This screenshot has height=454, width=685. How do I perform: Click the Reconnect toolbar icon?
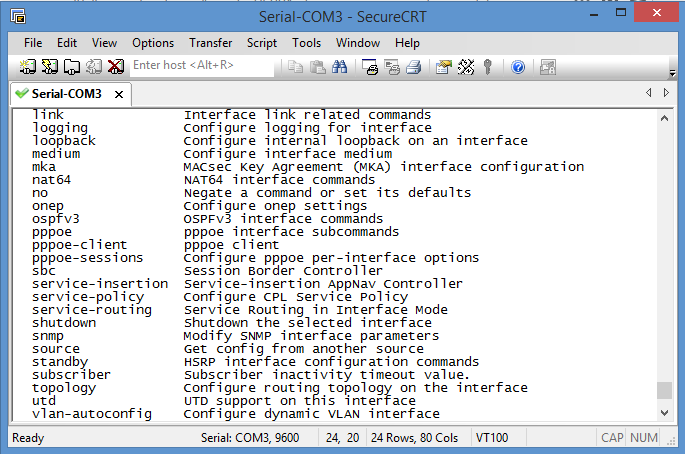click(93, 67)
